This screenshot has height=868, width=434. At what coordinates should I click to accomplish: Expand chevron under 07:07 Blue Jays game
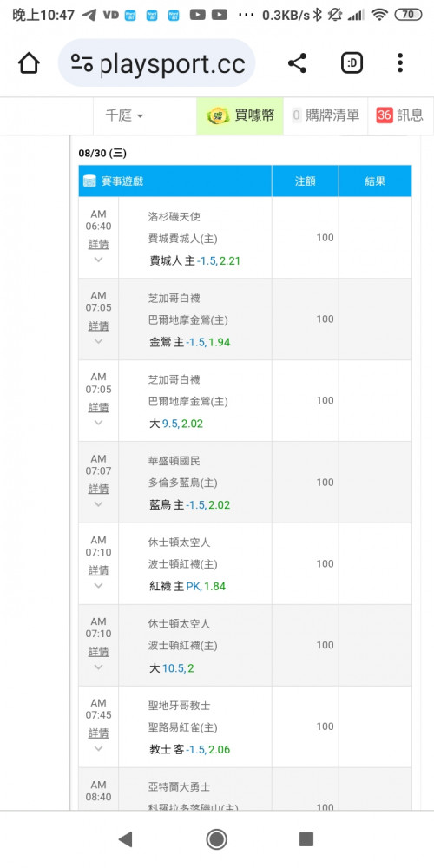tap(99, 504)
